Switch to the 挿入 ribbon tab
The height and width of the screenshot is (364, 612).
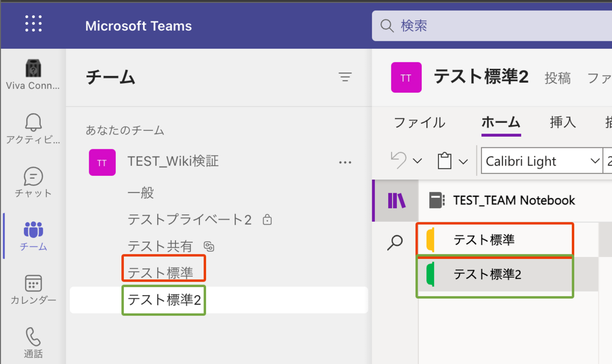563,122
